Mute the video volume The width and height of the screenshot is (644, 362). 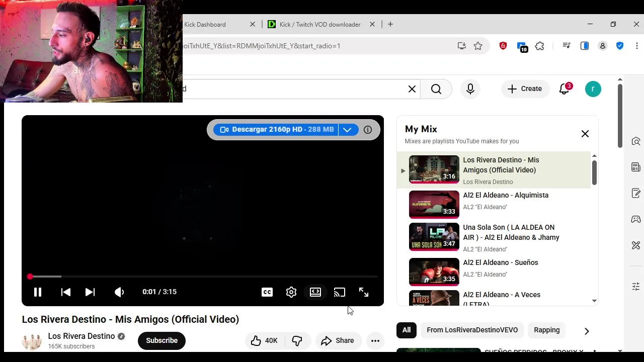coord(119,292)
